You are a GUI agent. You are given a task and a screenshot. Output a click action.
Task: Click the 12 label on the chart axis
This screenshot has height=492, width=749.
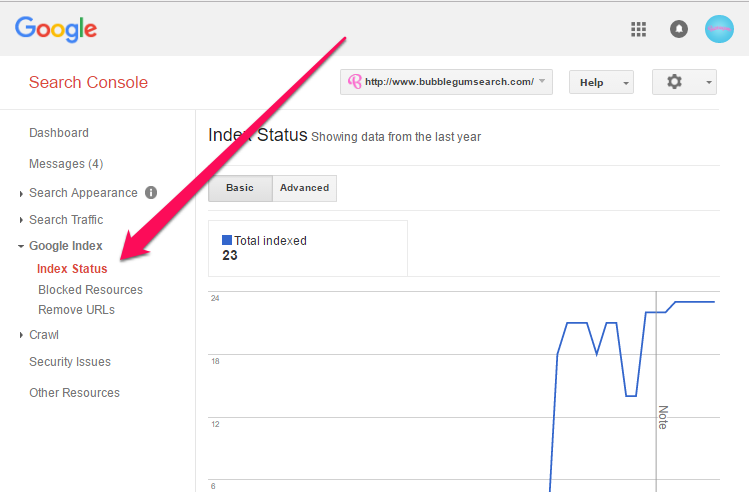tap(215, 424)
